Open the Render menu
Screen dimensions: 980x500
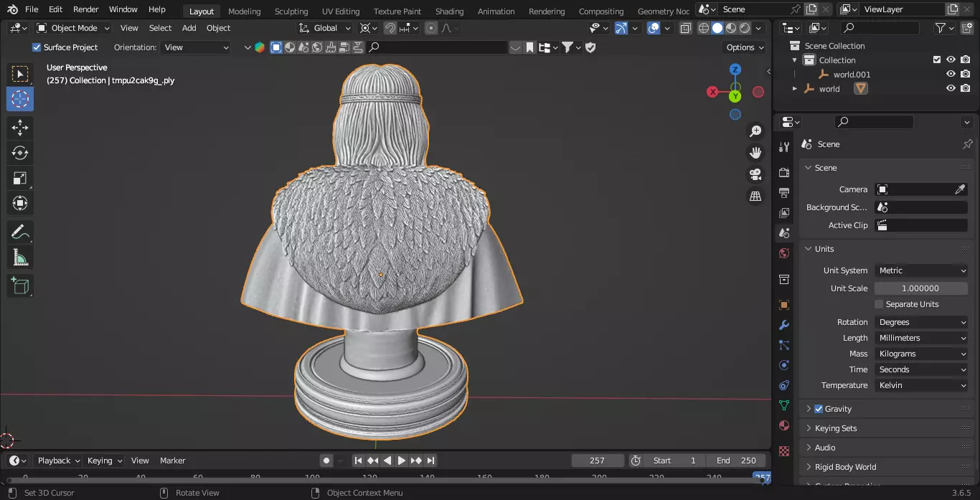[x=85, y=10]
